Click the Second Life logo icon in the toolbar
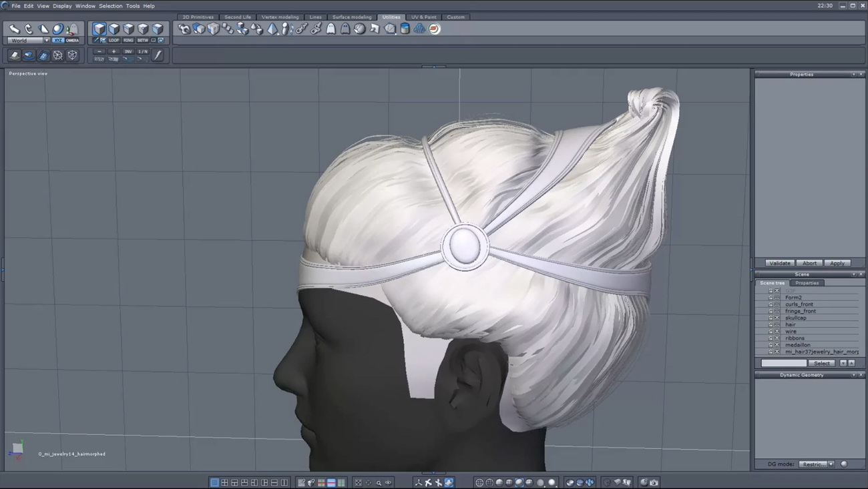This screenshot has height=489, width=868. coord(433,29)
